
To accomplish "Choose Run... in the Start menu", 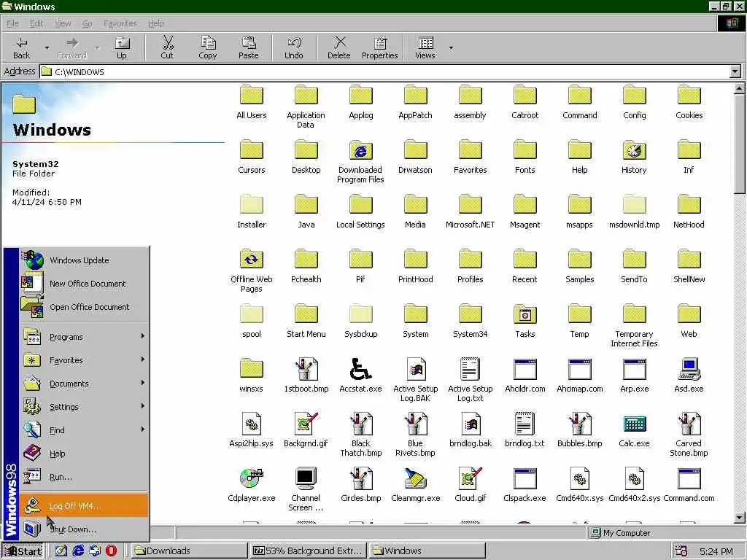I will click(x=85, y=477).
